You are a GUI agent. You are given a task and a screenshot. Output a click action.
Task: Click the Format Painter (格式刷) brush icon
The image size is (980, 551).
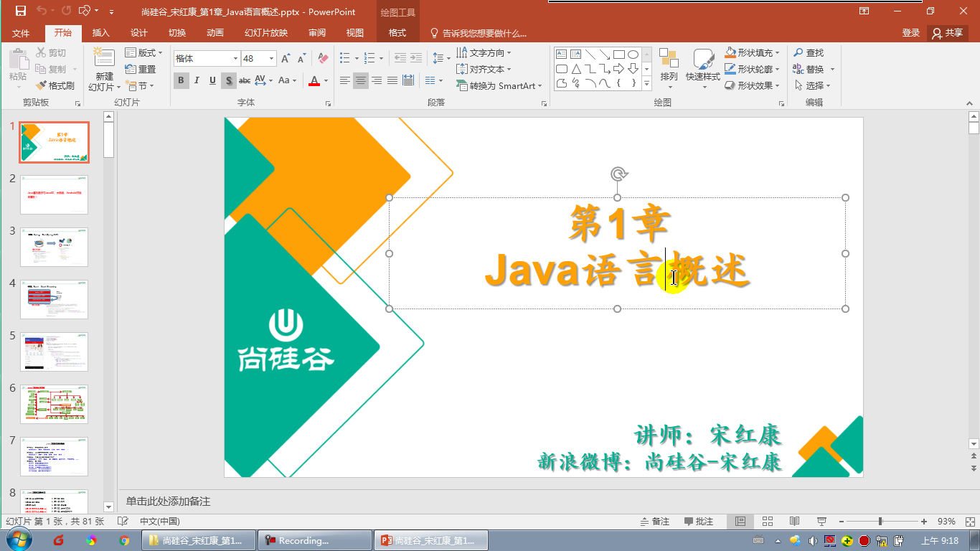click(x=41, y=85)
